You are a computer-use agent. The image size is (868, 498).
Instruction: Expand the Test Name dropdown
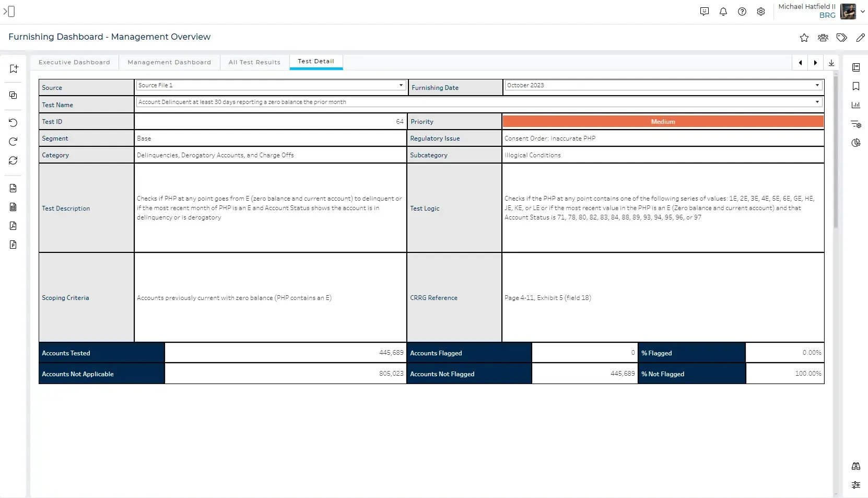coord(817,102)
